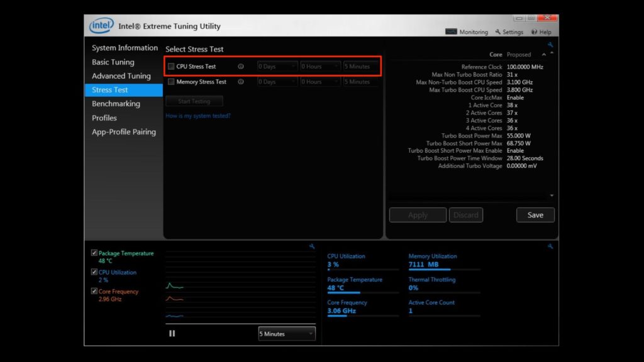Open Settings with the wrench icon
This screenshot has height=362, width=644.
[x=509, y=31]
